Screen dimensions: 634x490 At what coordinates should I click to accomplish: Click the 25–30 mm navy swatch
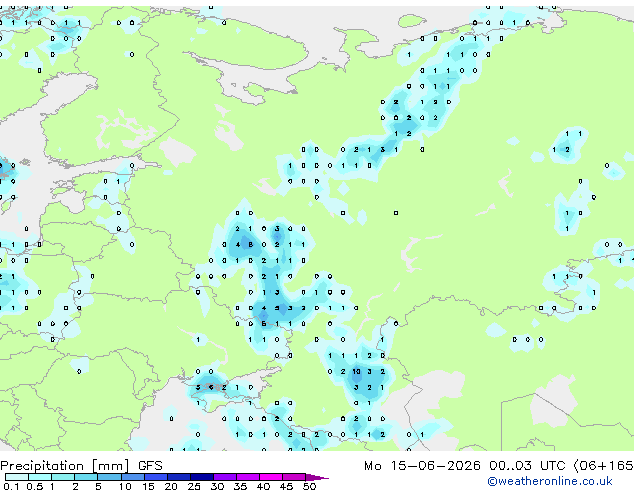(202, 477)
